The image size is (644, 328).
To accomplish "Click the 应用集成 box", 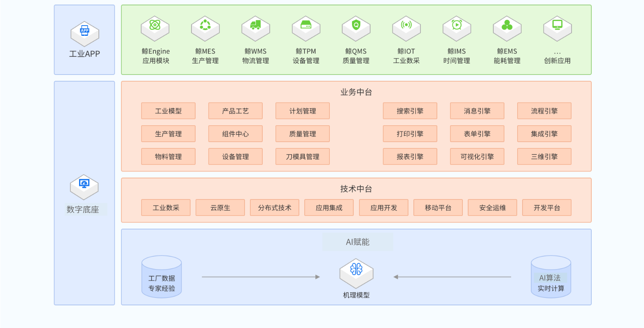I will point(329,208).
